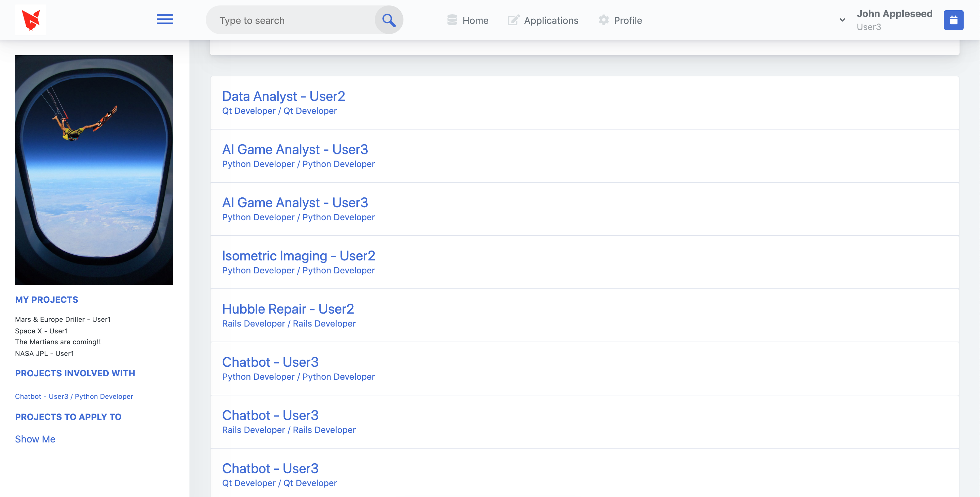Open the hamburger menu icon
This screenshot has height=497, width=980.
click(165, 19)
